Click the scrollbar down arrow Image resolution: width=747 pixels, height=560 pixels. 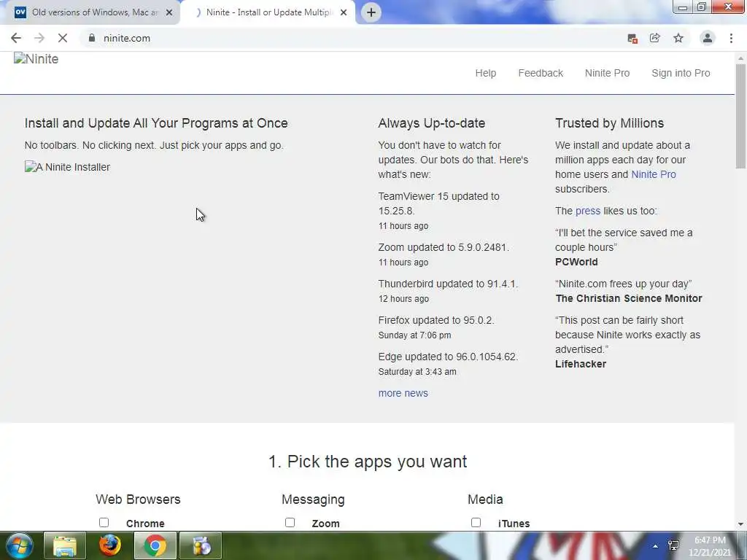click(740, 524)
